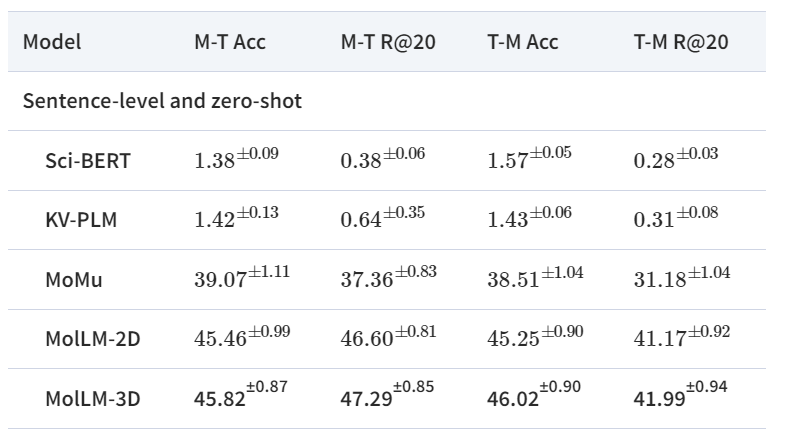Select the M-T R@20 column header

pos(388,42)
